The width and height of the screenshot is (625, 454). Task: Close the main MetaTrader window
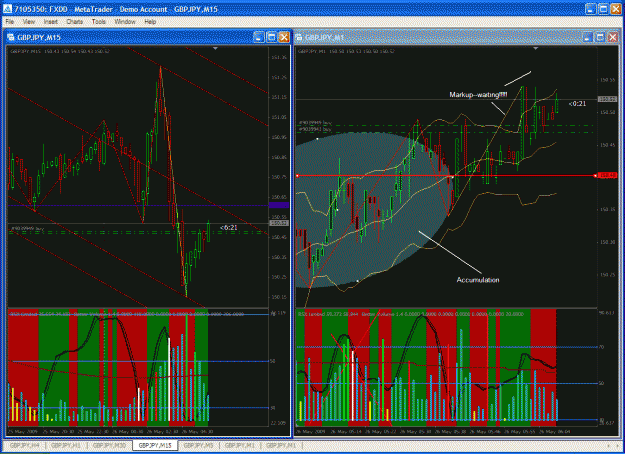coord(616,9)
